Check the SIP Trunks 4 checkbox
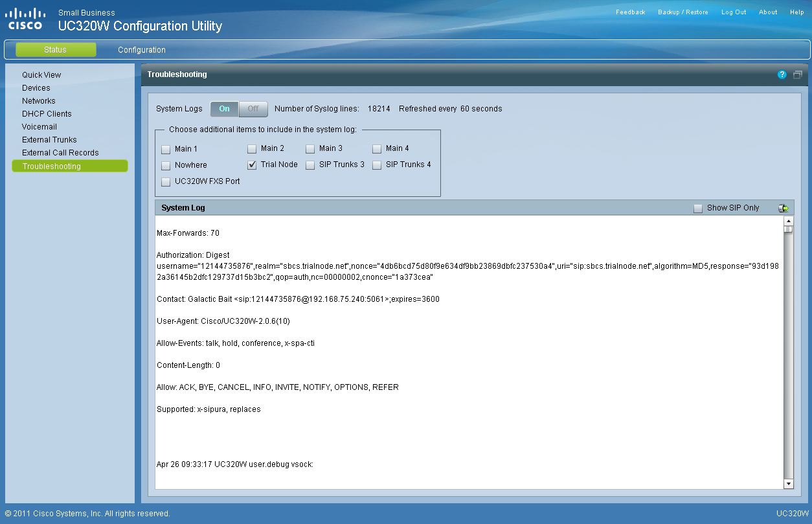The height and width of the screenshot is (524, 812). click(x=377, y=165)
